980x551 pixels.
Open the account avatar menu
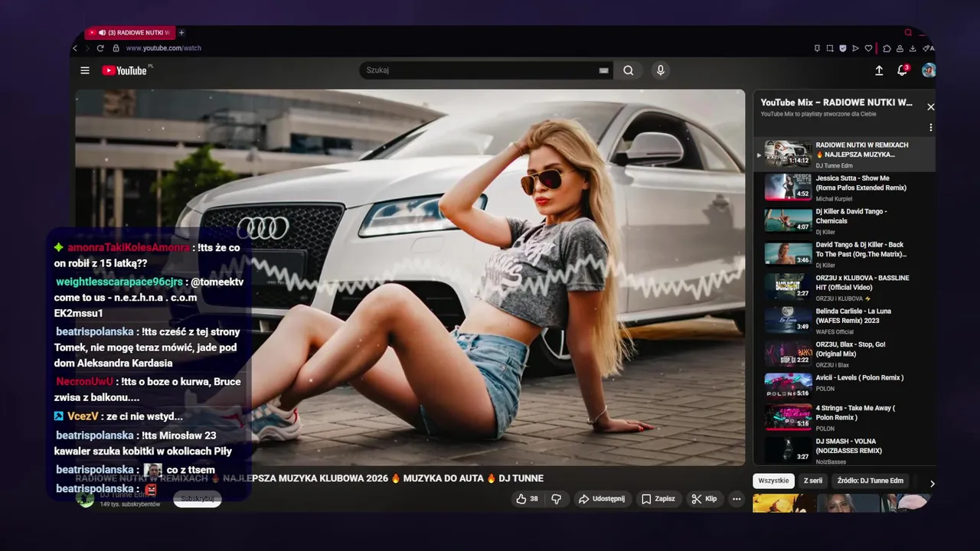point(928,70)
